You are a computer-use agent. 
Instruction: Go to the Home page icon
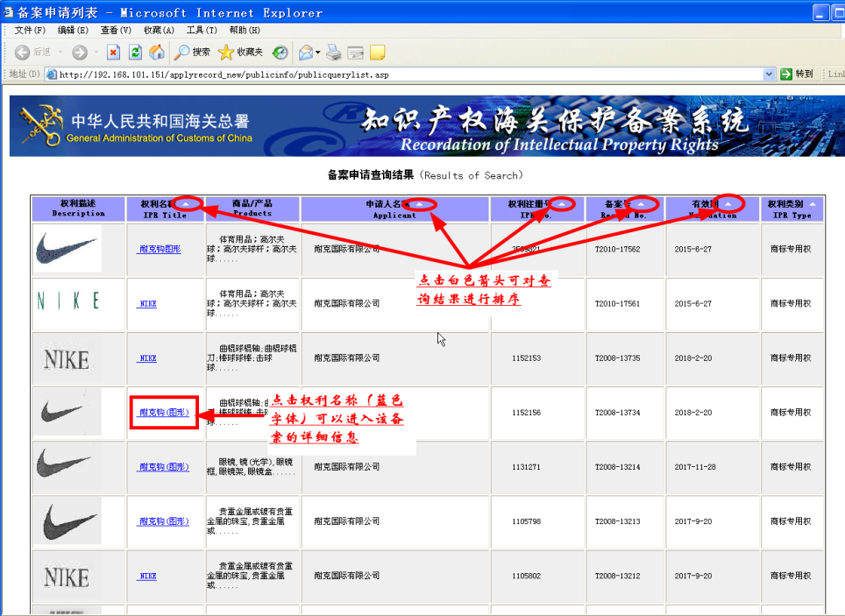[x=157, y=53]
